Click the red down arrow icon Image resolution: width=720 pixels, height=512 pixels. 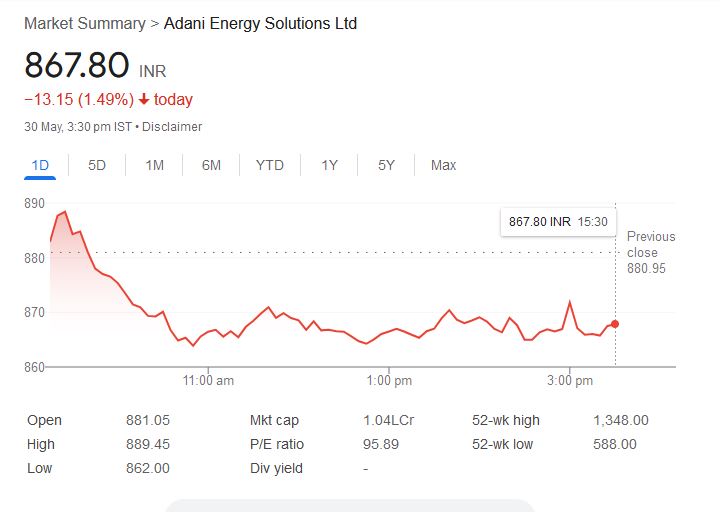click(x=144, y=100)
